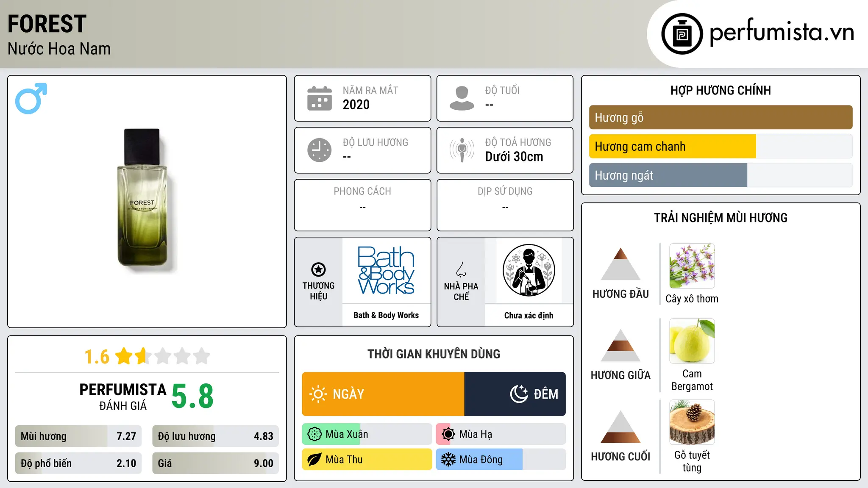Click the Độ phổ biến 2.10 score bar
The width and height of the screenshot is (868, 488).
click(x=78, y=463)
